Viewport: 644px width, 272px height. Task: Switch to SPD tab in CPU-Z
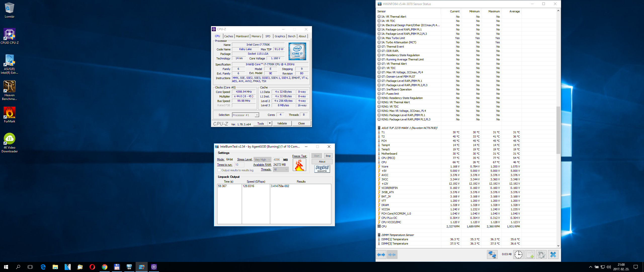pyautogui.click(x=268, y=36)
